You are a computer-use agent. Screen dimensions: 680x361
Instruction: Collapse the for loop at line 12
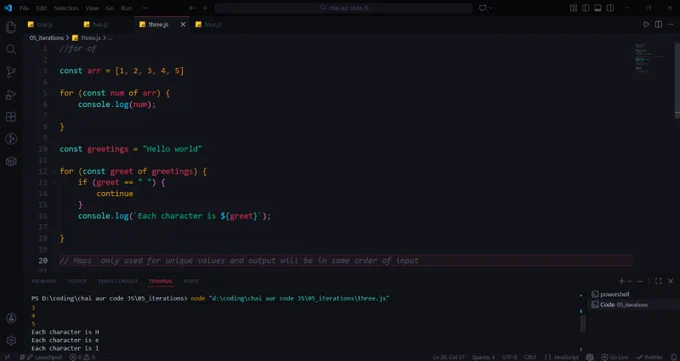(54, 171)
